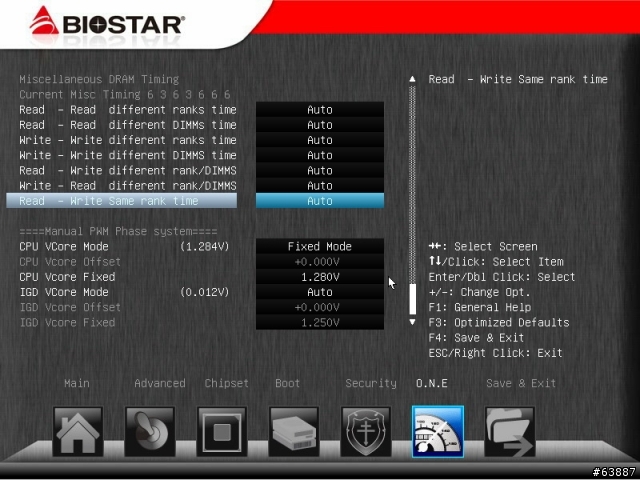Screen dimensions: 640x480
Task: Switch to the Save & Exit tab label
Action: point(521,383)
